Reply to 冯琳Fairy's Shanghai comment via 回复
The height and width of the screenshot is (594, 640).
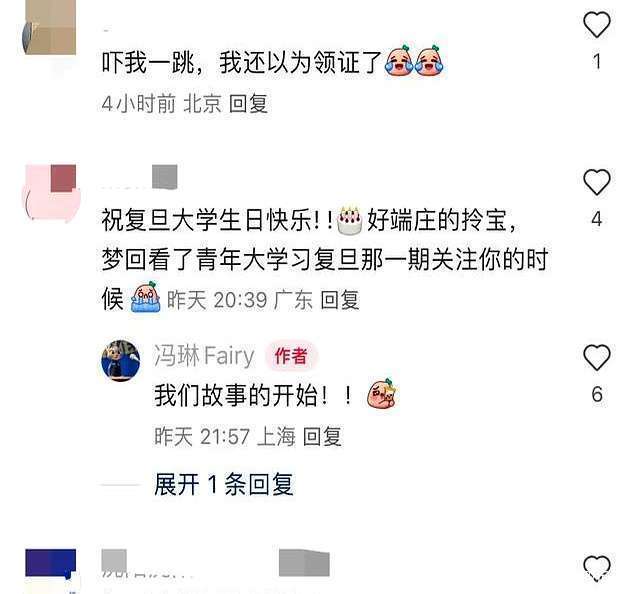coord(322,436)
